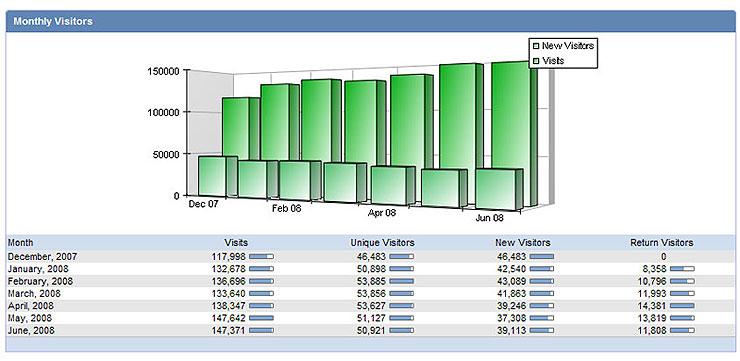Click the Jun 08 axis label

tap(489, 218)
